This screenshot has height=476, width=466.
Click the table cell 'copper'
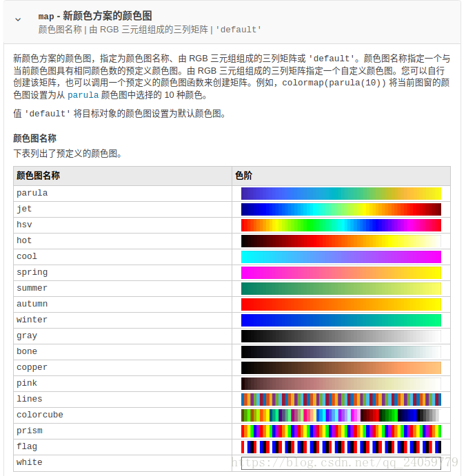click(x=123, y=368)
